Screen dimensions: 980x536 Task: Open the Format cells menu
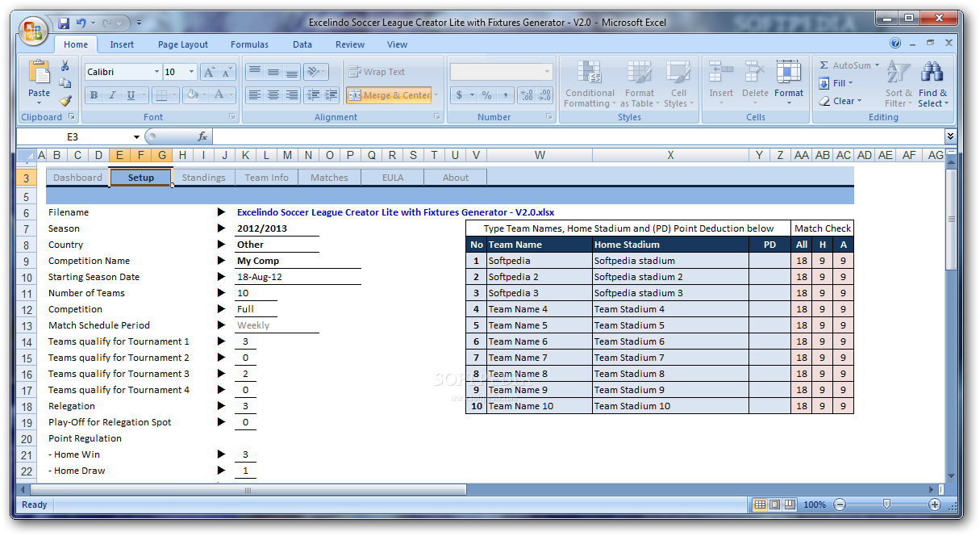[x=789, y=84]
